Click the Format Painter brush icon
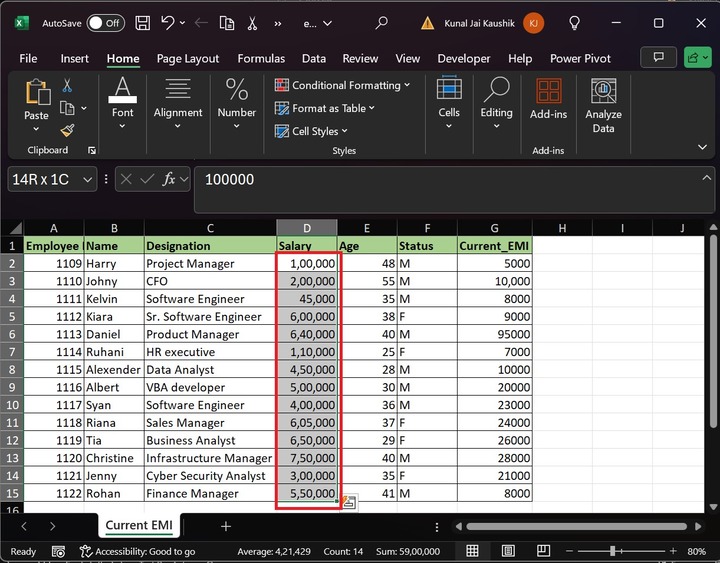 click(x=67, y=130)
